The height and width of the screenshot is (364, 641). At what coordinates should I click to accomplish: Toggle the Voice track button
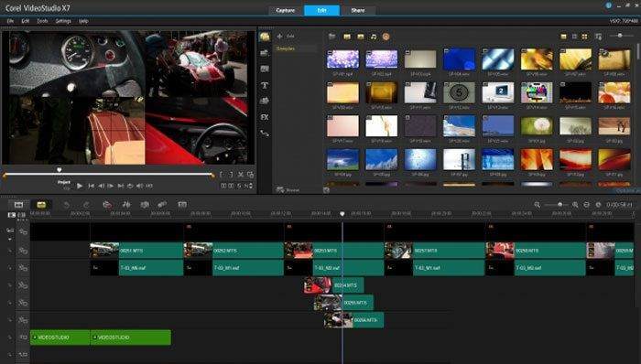23,355
